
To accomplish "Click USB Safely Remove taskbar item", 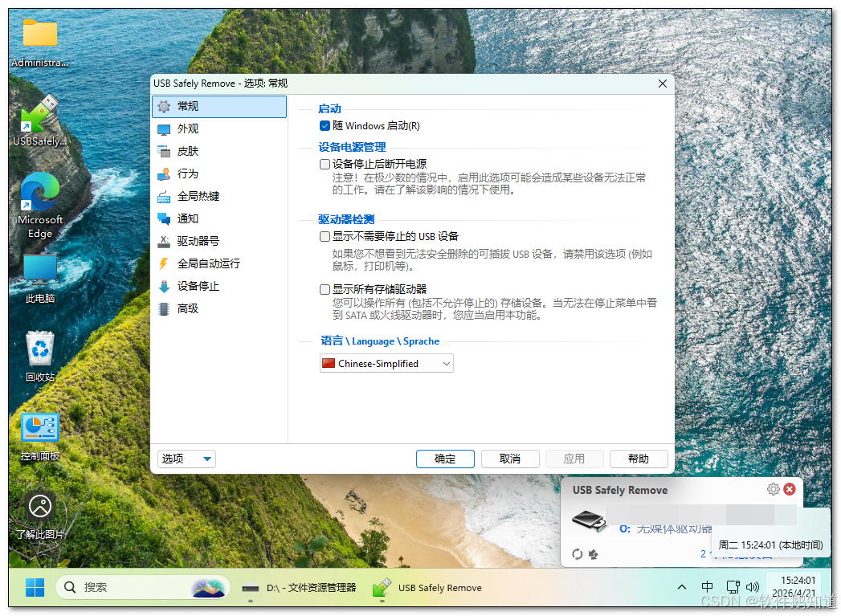I will click(428, 588).
